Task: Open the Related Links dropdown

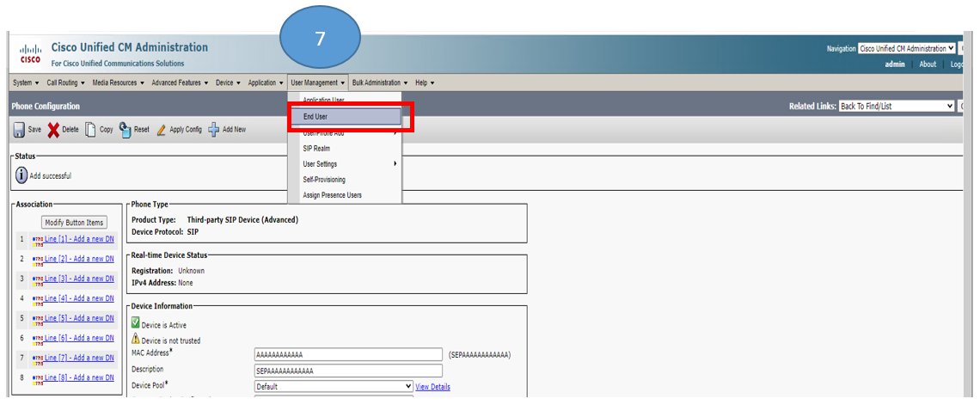Action: pyautogui.click(x=897, y=107)
